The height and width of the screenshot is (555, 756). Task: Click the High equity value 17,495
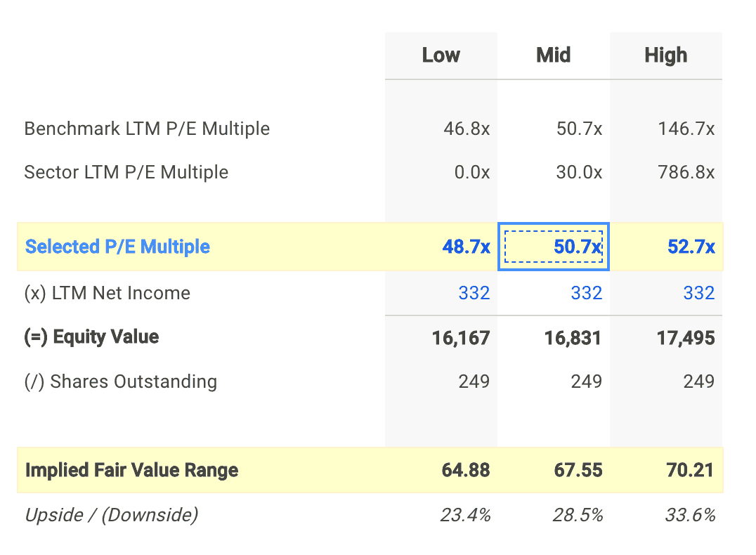pos(686,338)
